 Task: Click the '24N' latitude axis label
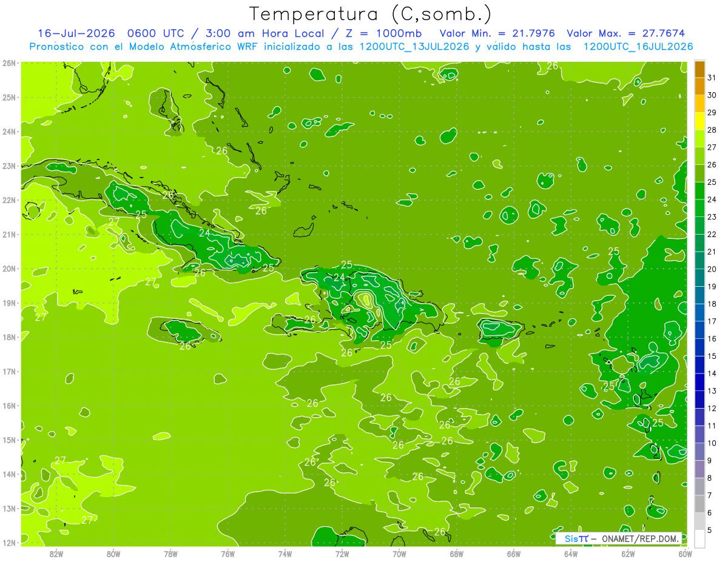[9, 132]
